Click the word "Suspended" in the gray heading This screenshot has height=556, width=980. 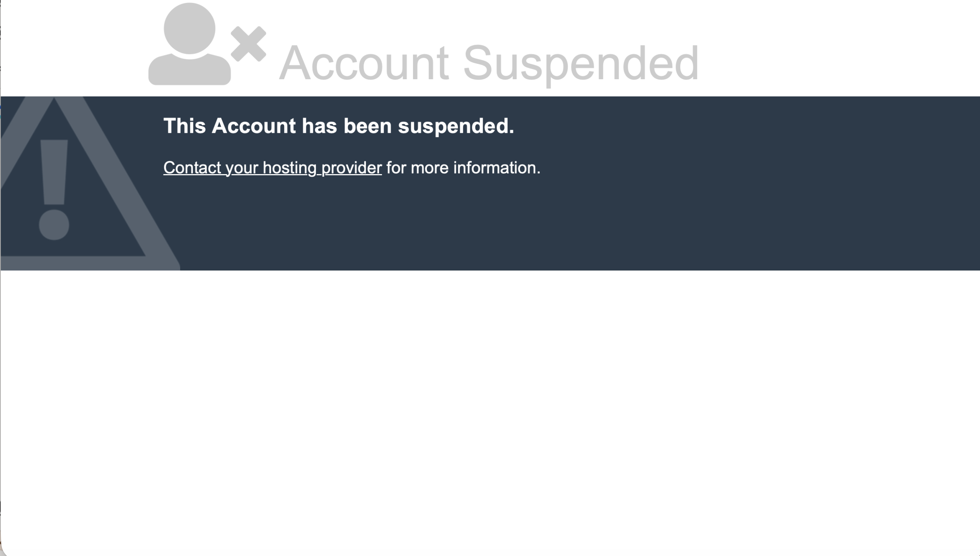tap(581, 63)
